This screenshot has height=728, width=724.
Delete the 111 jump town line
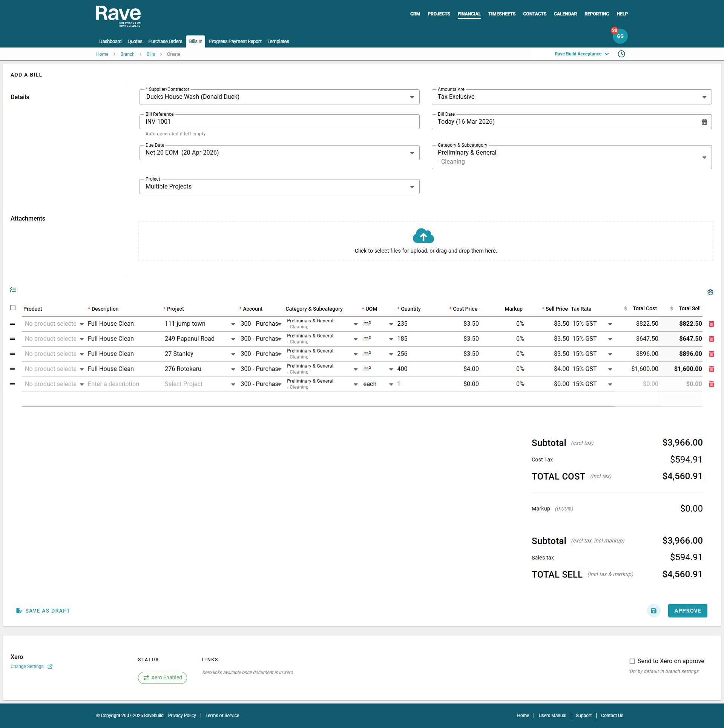tap(711, 324)
